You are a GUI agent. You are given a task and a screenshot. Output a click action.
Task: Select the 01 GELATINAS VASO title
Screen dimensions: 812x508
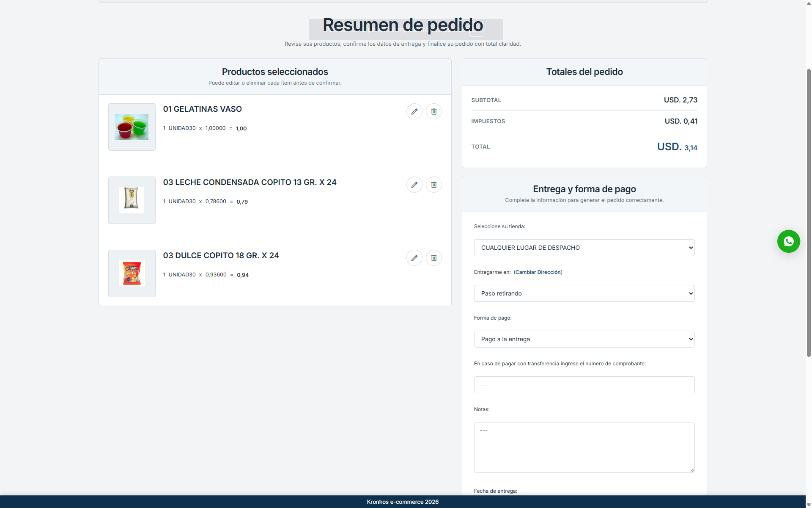tap(202, 109)
